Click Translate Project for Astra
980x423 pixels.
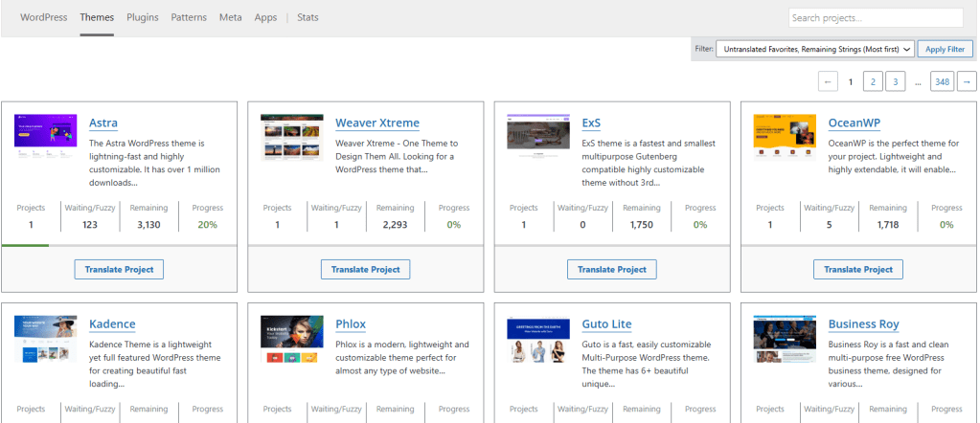120,269
